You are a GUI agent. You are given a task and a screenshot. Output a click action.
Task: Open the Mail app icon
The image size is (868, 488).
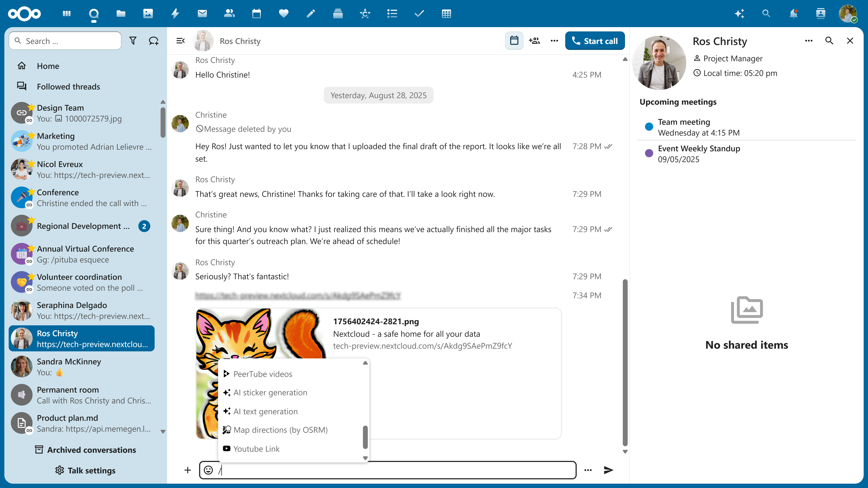tap(202, 14)
